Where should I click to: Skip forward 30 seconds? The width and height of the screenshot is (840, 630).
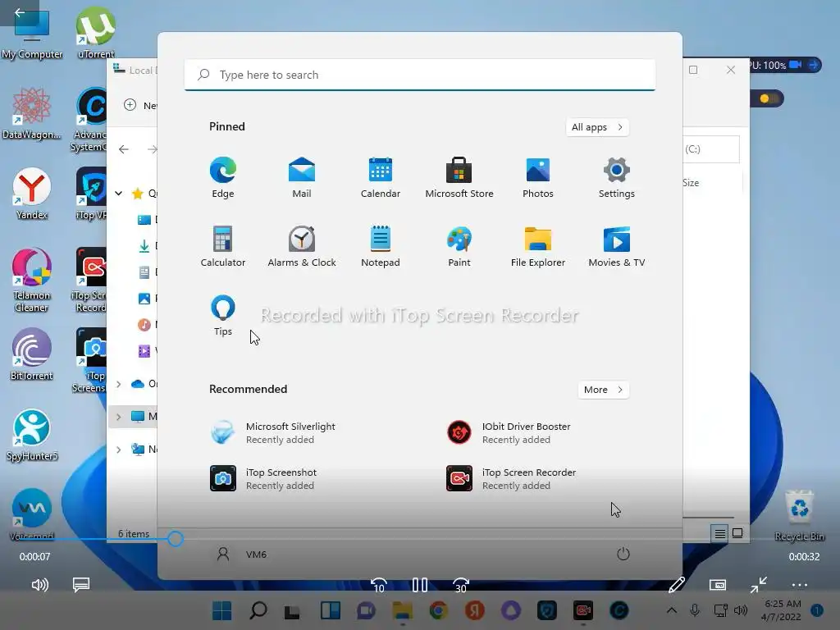(461, 585)
